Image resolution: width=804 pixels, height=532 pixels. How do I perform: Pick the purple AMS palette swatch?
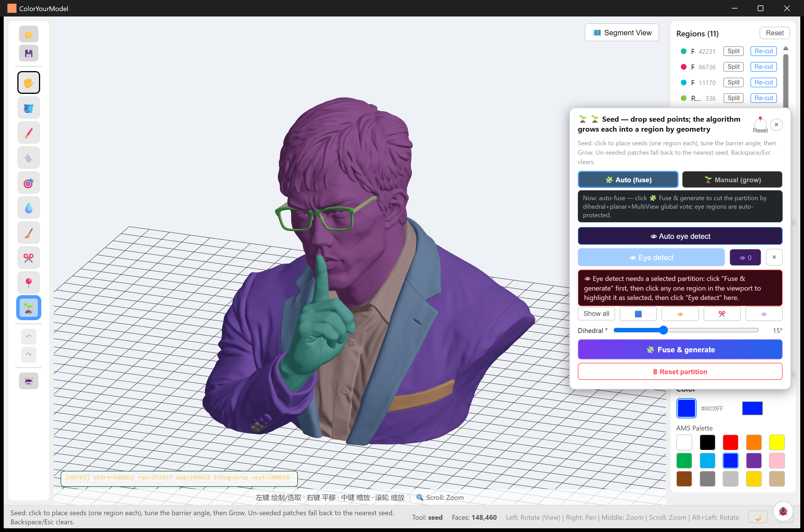click(x=753, y=460)
